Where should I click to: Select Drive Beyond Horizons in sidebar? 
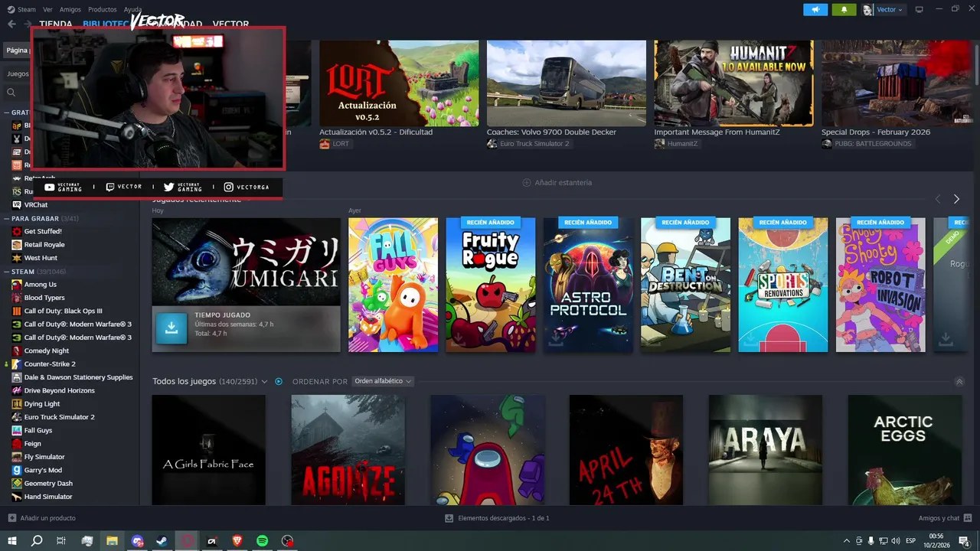(x=59, y=391)
